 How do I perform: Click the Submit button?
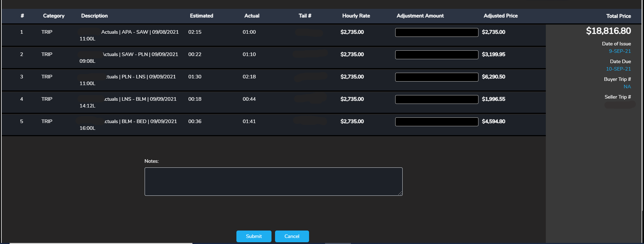pos(254,236)
